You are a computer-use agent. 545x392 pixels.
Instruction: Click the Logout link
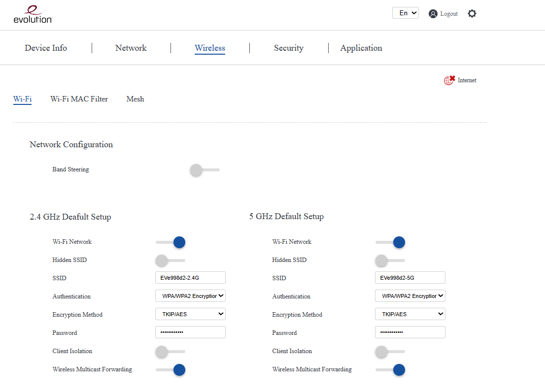click(449, 14)
